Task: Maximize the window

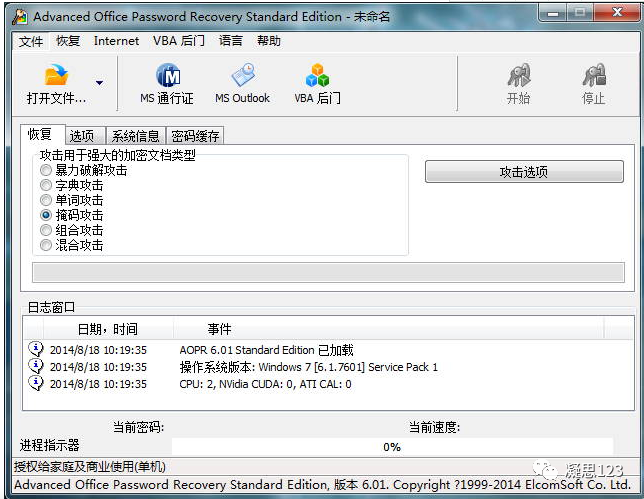Action: click(x=580, y=13)
